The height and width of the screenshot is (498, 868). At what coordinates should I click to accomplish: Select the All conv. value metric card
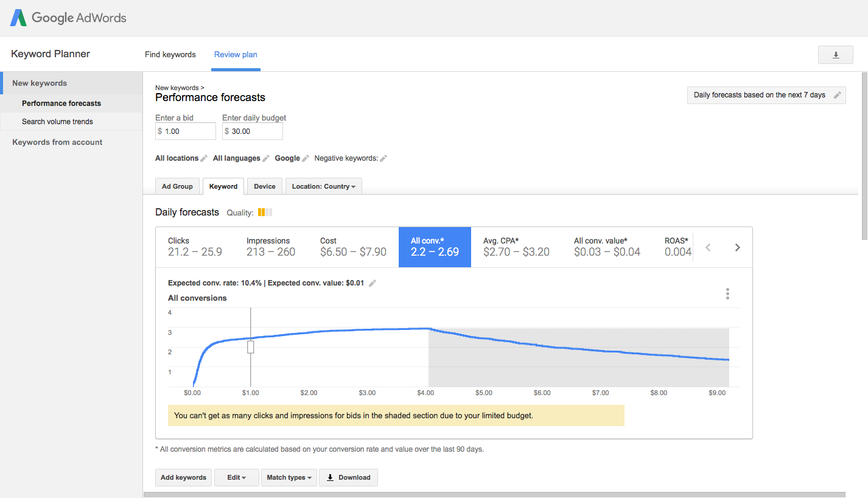pos(607,247)
